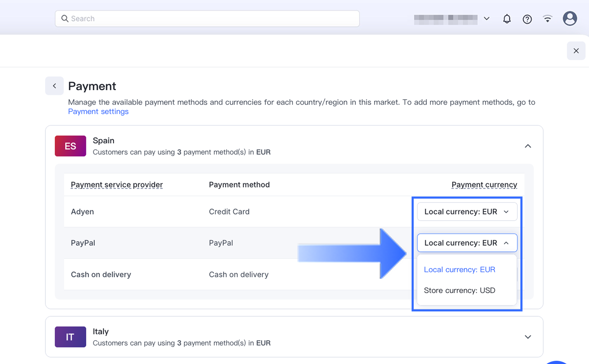
Task: Close the panel with the X button
Action: coord(576,51)
